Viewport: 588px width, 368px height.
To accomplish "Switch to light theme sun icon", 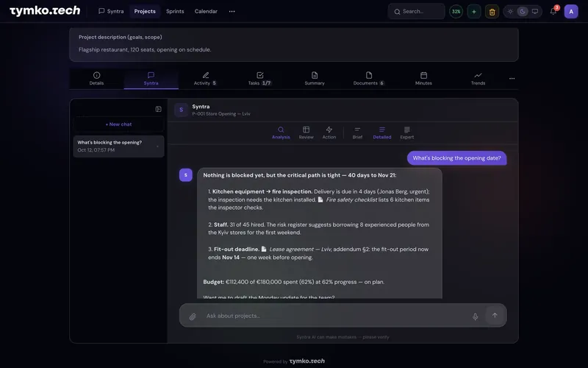I will pyautogui.click(x=510, y=11).
